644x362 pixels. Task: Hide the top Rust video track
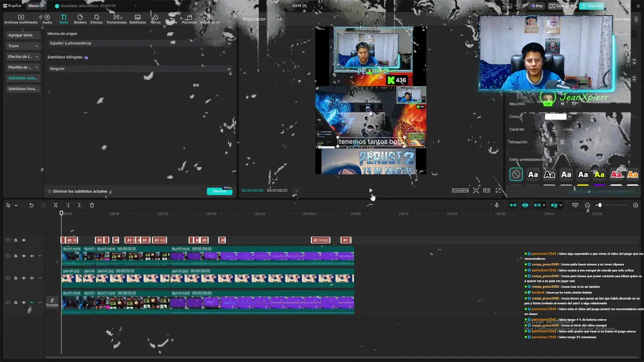tap(24, 256)
